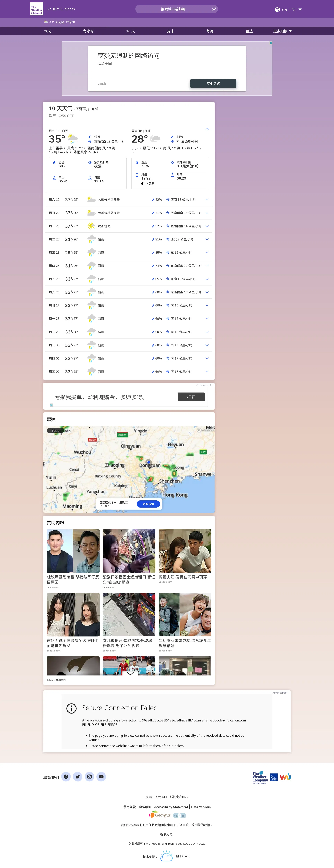Click the 查看雷达 button
This screenshot has width=334, height=868.
[148, 504]
